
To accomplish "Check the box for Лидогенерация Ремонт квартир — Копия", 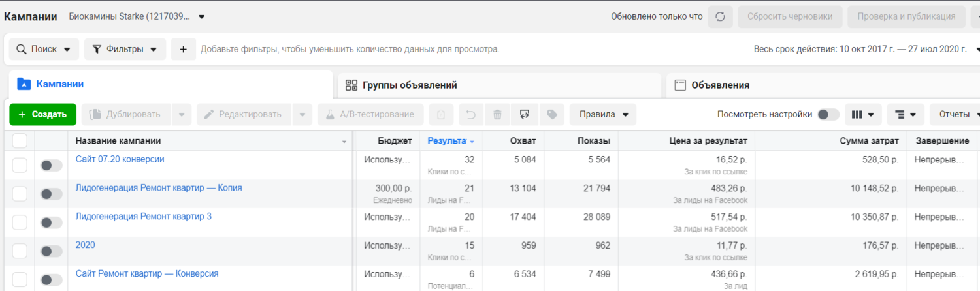I will [20, 194].
